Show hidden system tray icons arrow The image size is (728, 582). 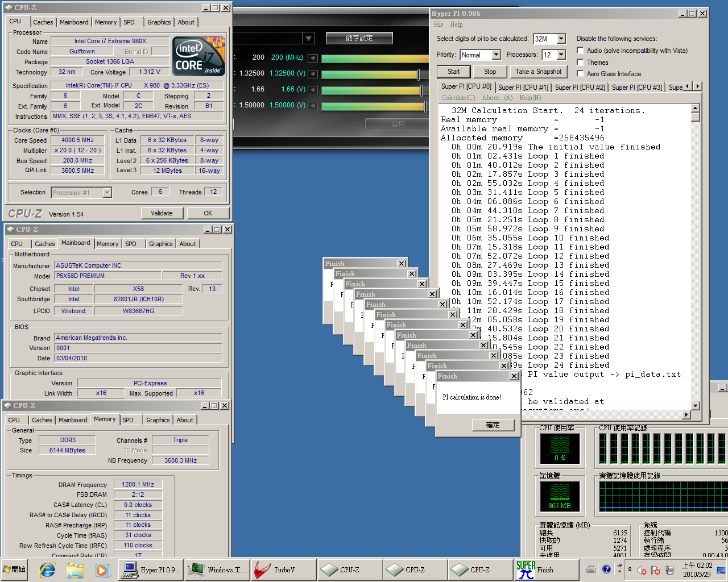(630, 569)
